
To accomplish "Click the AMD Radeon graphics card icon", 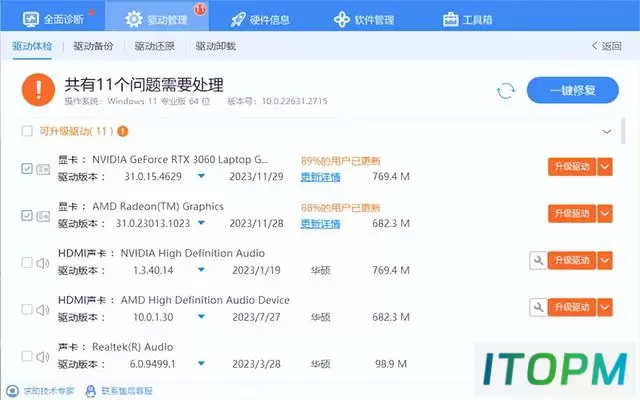I will (43, 216).
